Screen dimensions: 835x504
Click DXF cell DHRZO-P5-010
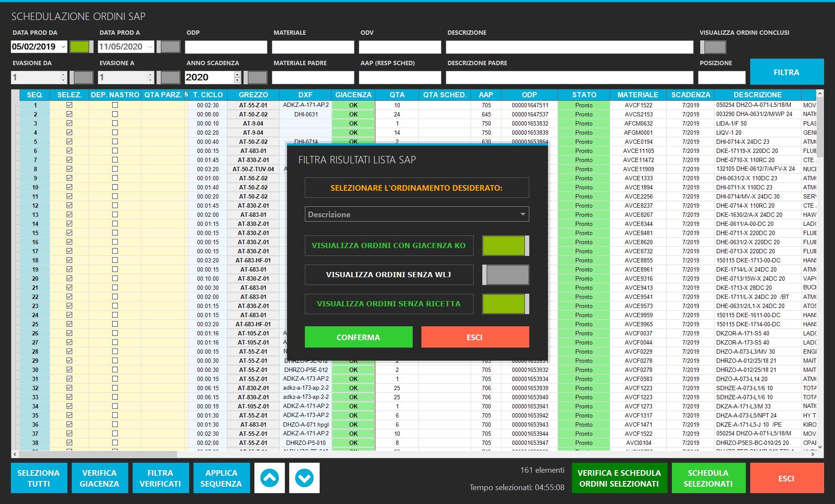(x=306, y=443)
